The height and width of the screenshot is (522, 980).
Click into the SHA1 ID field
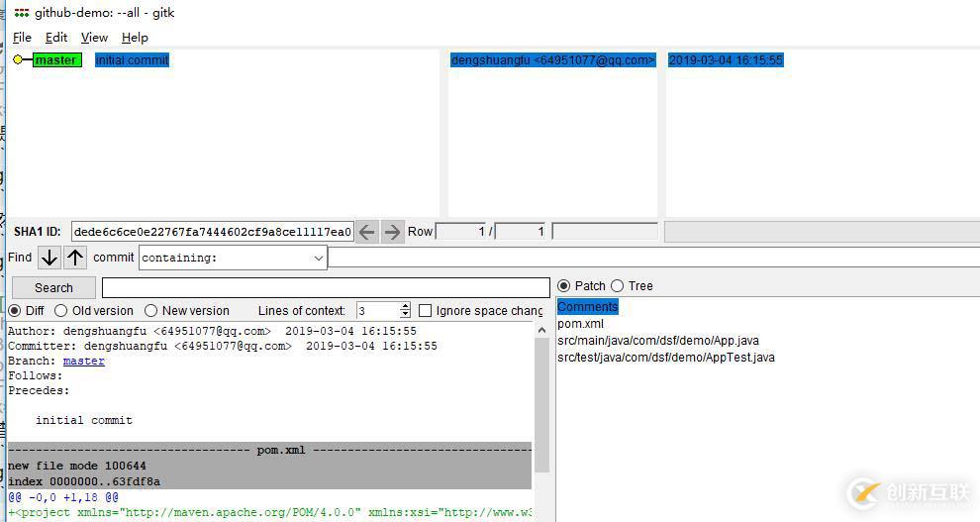213,232
